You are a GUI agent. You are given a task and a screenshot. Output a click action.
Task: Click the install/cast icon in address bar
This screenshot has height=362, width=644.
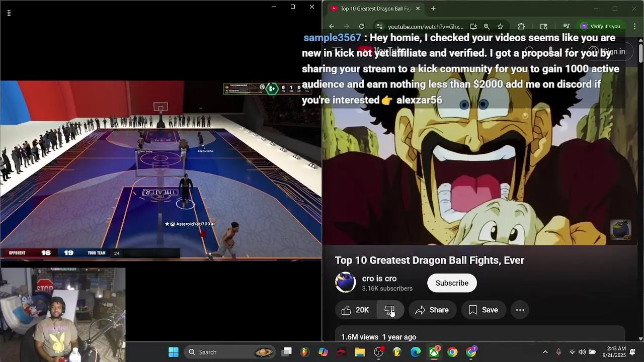pyautogui.click(x=473, y=27)
